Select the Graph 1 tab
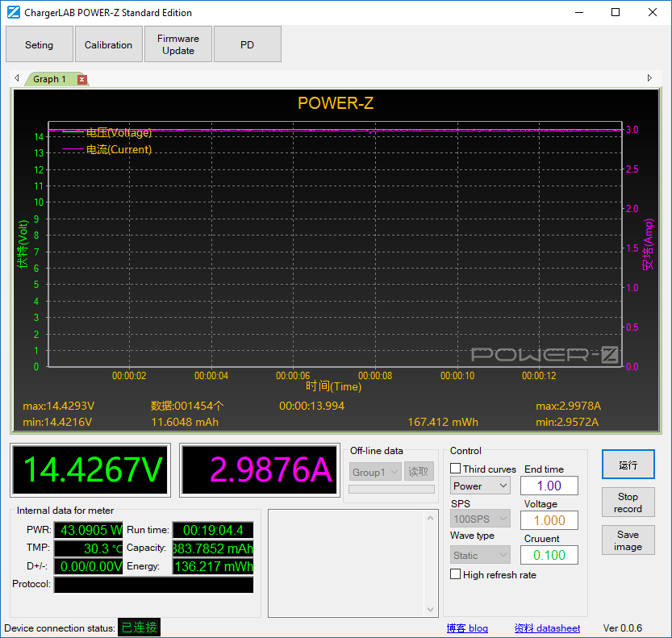This screenshot has width=672, height=638. pyautogui.click(x=50, y=79)
